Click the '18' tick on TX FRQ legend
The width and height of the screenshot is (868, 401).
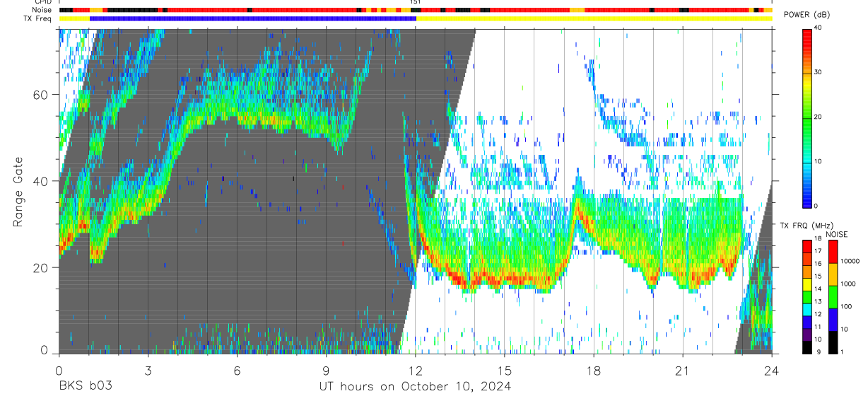tap(818, 239)
